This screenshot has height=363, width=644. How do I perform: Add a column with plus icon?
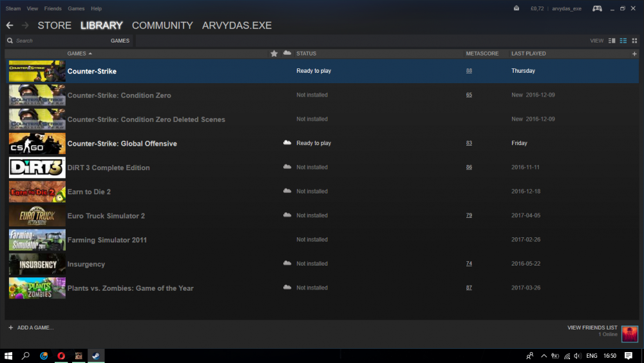[x=634, y=54]
